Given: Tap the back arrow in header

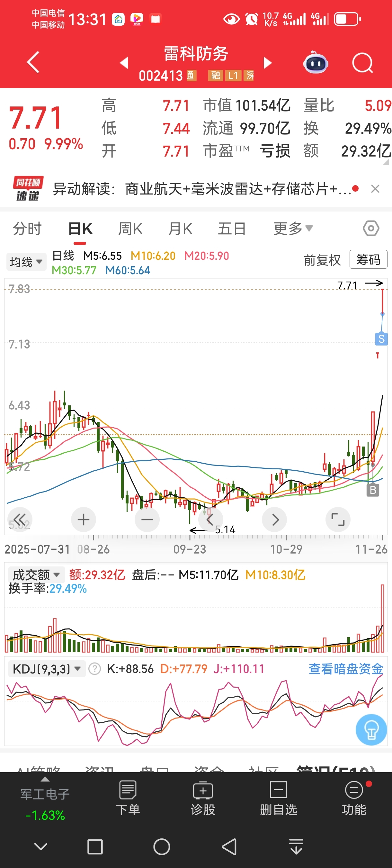Looking at the screenshot, I should (33, 62).
